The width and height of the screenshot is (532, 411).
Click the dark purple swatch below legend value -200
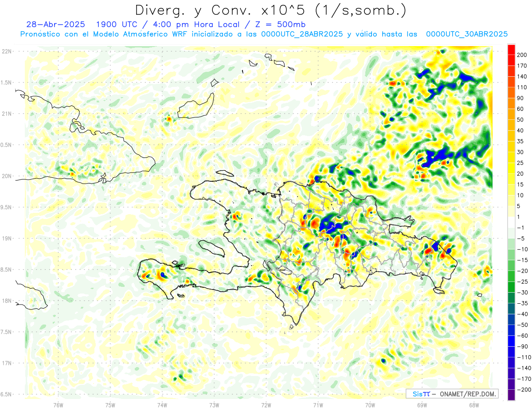coord(511,395)
